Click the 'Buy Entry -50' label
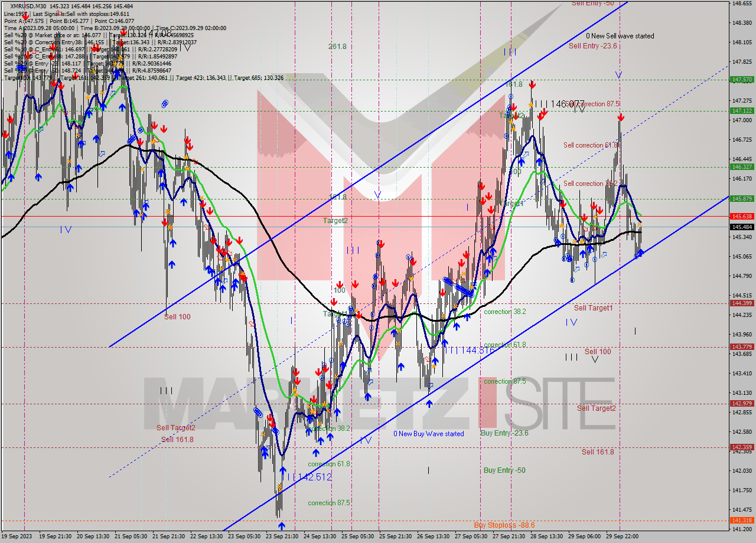This screenshot has height=543, width=756. tap(504, 470)
